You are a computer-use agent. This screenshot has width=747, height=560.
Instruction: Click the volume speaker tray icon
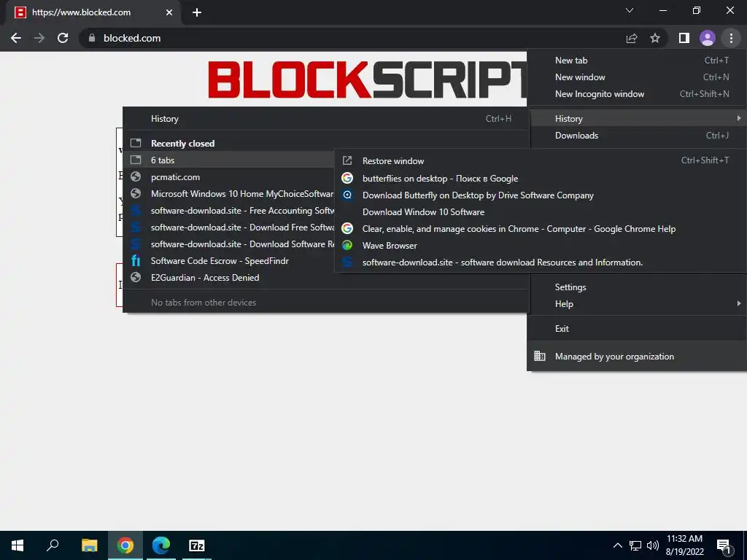coord(653,545)
